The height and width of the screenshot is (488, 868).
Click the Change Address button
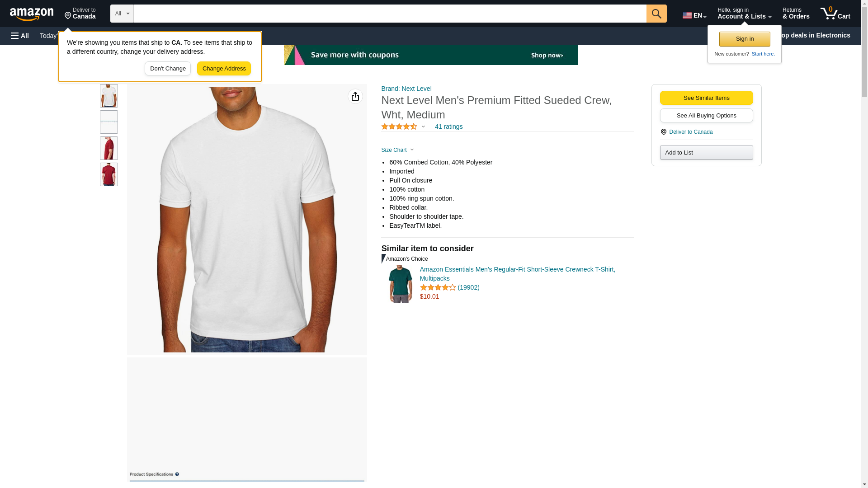[x=224, y=69]
